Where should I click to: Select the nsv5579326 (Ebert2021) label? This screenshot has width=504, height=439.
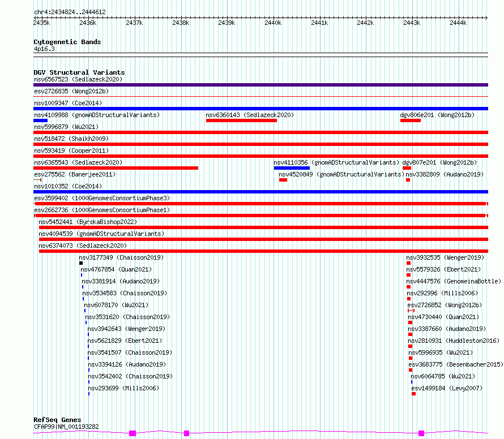(443, 269)
